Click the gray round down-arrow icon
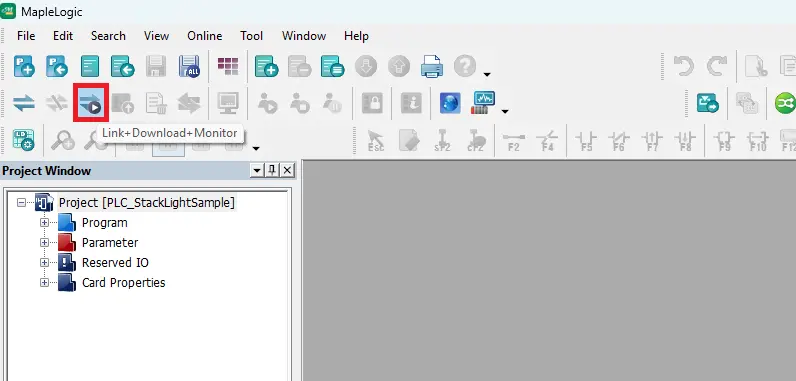 click(x=366, y=66)
